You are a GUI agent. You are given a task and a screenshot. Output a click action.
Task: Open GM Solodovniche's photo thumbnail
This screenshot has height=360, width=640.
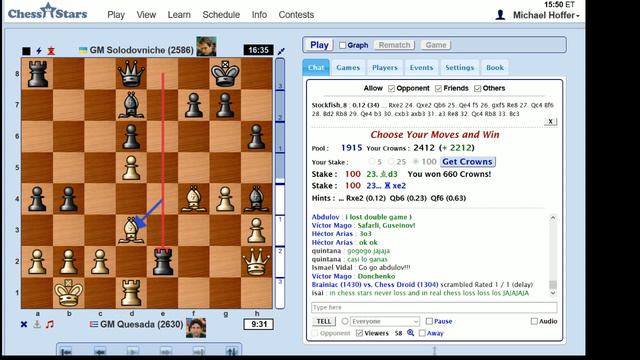pos(206,47)
